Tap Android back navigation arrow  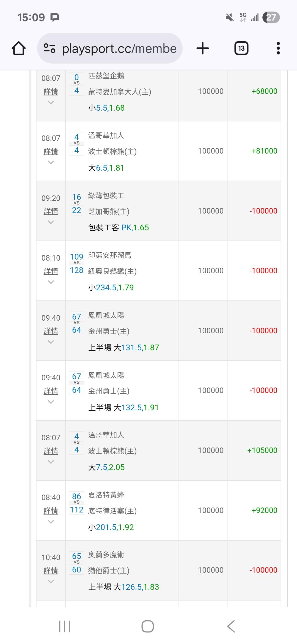231,626
